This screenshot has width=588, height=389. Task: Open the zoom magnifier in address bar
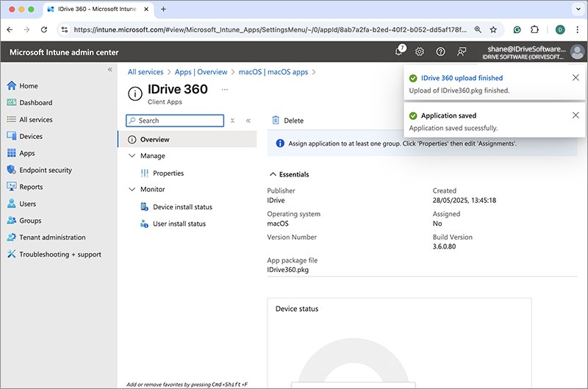(478, 29)
